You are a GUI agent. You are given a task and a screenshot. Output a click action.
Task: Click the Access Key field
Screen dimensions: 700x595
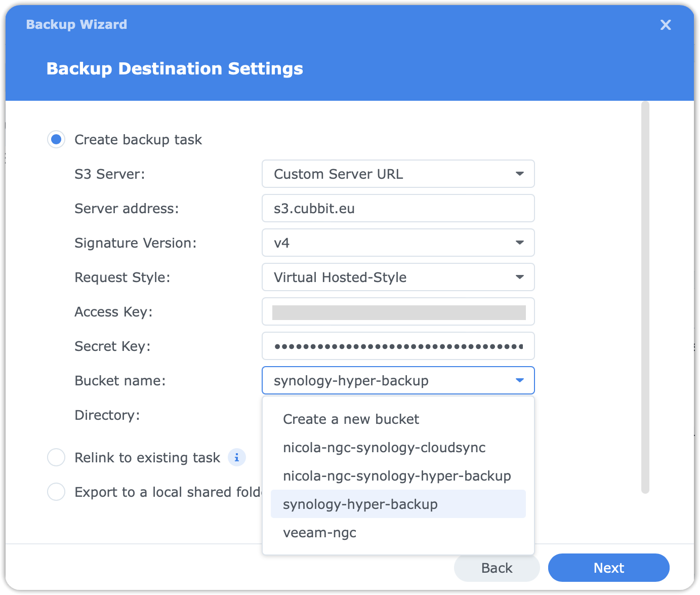398,311
